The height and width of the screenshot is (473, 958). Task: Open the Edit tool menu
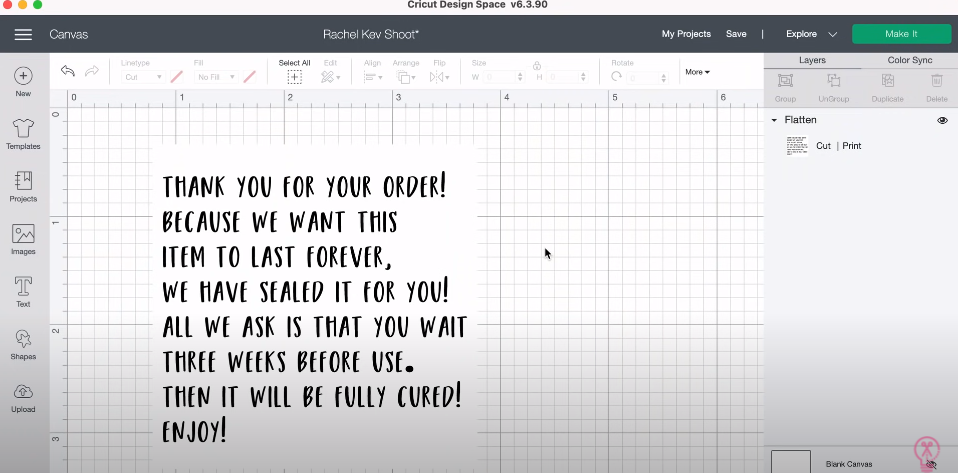point(331,77)
